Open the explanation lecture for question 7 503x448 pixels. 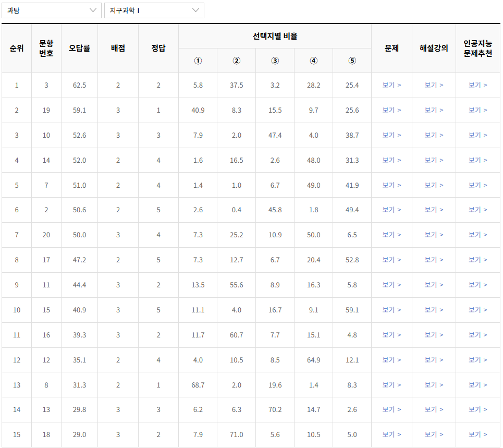[x=435, y=185]
